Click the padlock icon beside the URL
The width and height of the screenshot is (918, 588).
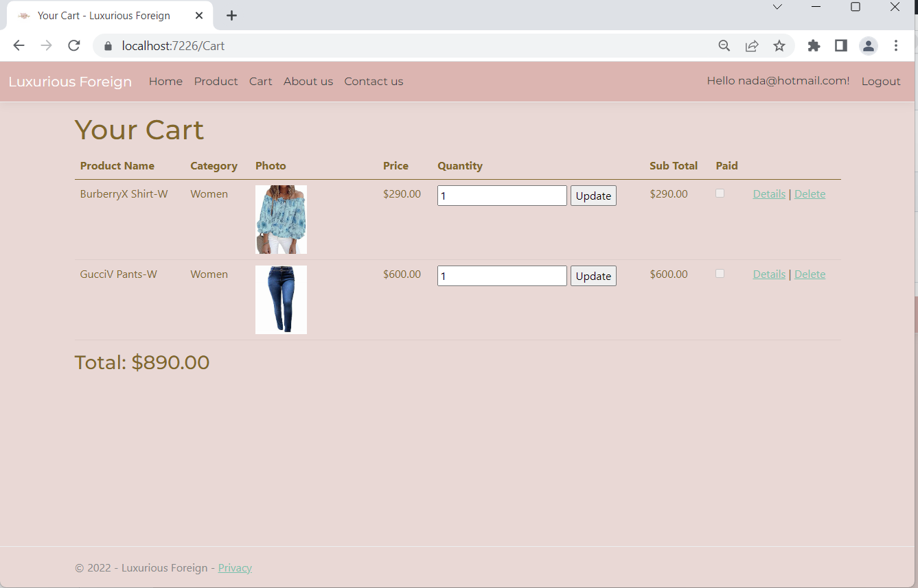108,46
